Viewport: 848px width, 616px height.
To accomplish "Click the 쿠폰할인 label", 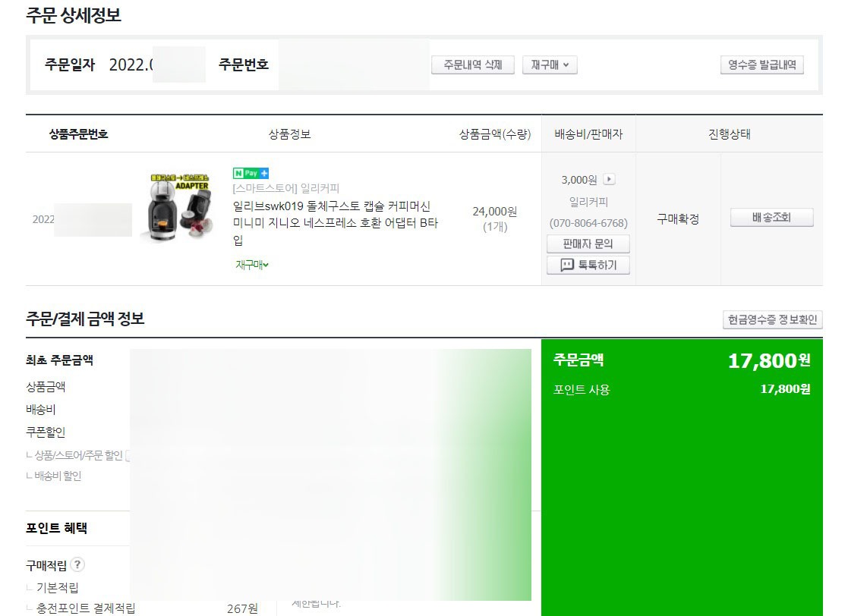I will [46, 432].
